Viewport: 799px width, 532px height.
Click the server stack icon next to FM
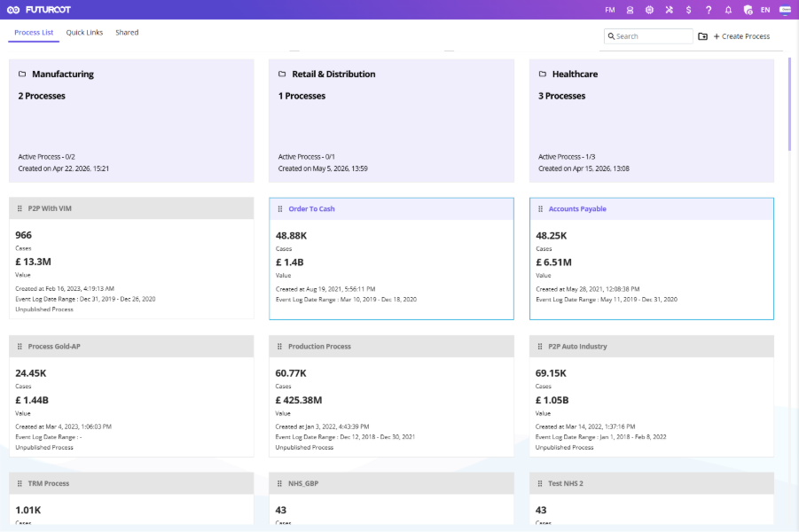point(630,10)
